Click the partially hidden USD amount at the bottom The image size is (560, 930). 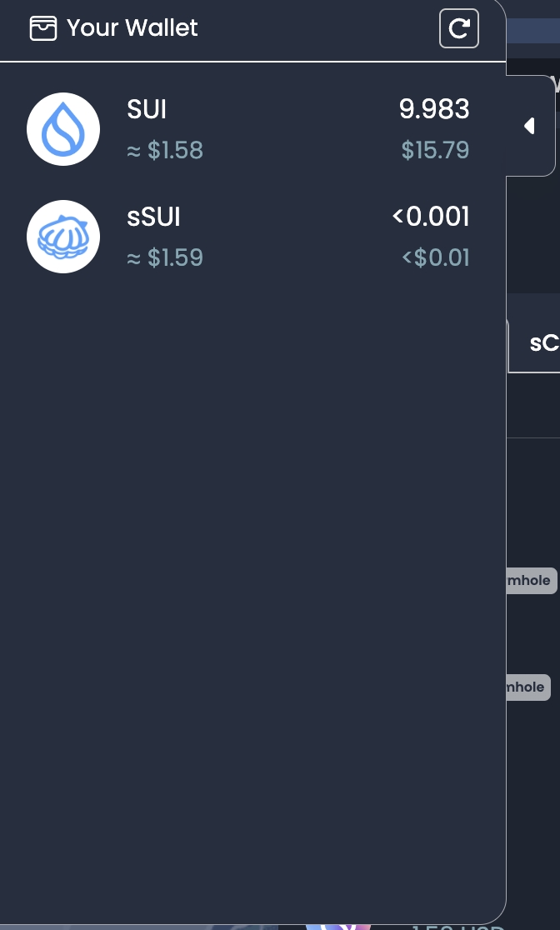click(x=458, y=925)
